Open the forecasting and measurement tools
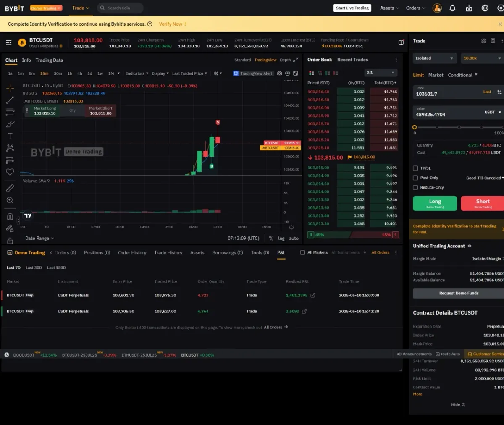 coord(10,160)
